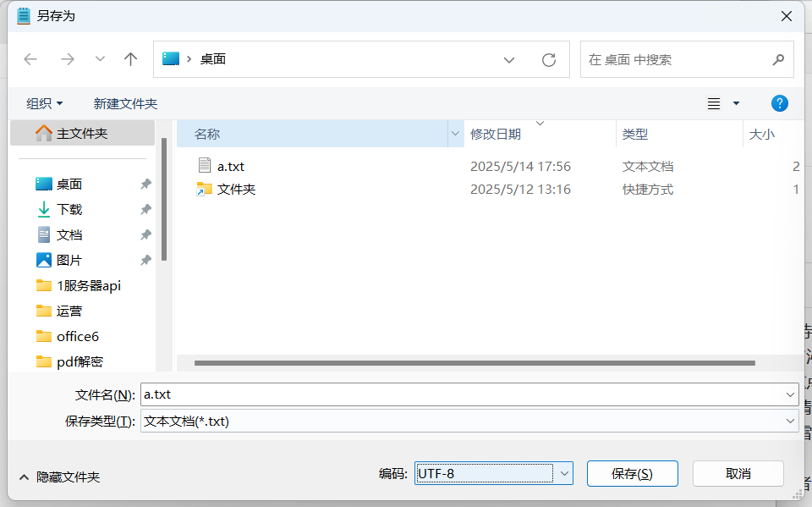The image size is (812, 507).
Task: Open the address bar path dropdown arrow
Action: coord(509,59)
